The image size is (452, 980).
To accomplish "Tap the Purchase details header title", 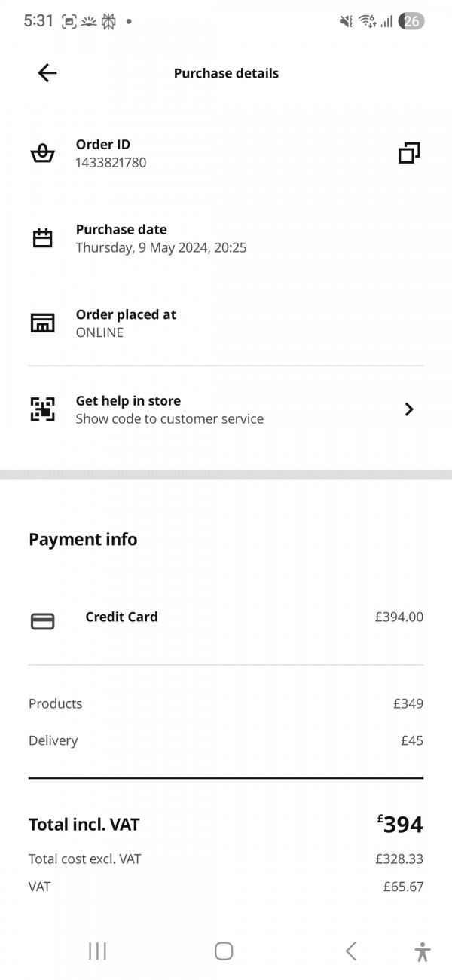I will tap(226, 73).
